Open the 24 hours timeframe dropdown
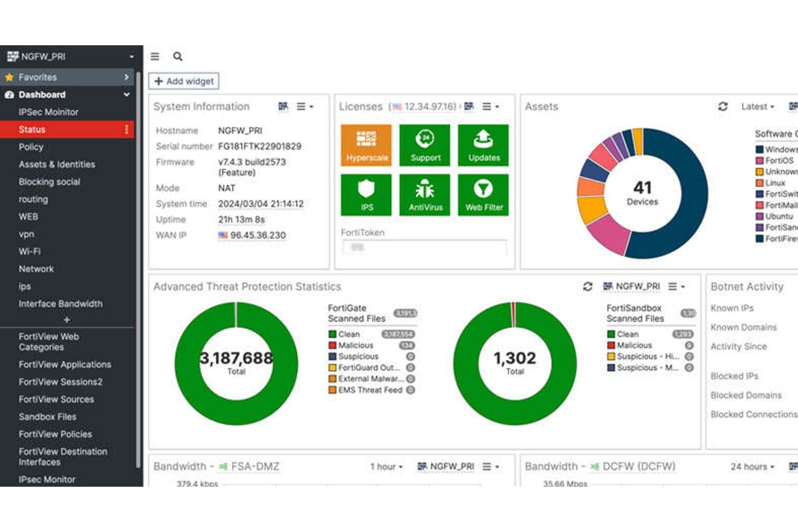798x532 pixels. [752, 467]
